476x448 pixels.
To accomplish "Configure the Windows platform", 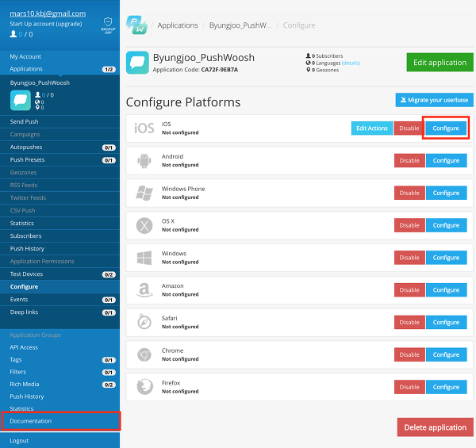I will (446, 258).
